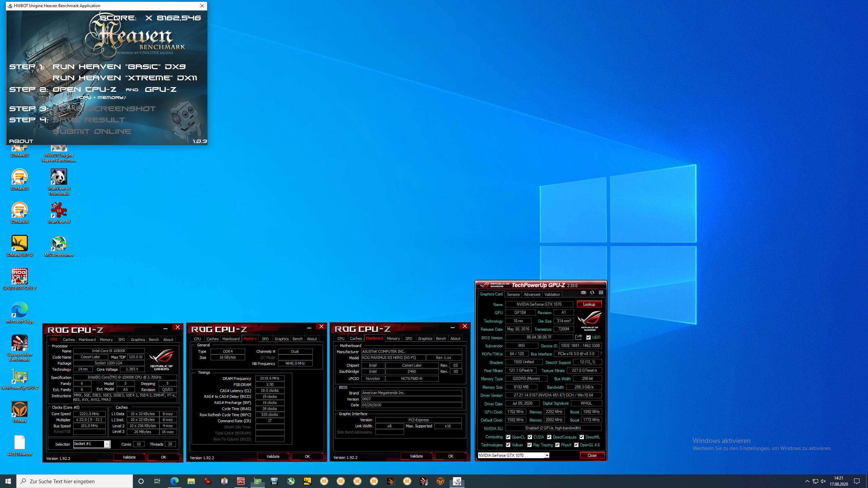Image resolution: width=868 pixels, height=488 pixels.
Task: Open the GPU-Z hamburger menu
Action: click(x=601, y=293)
